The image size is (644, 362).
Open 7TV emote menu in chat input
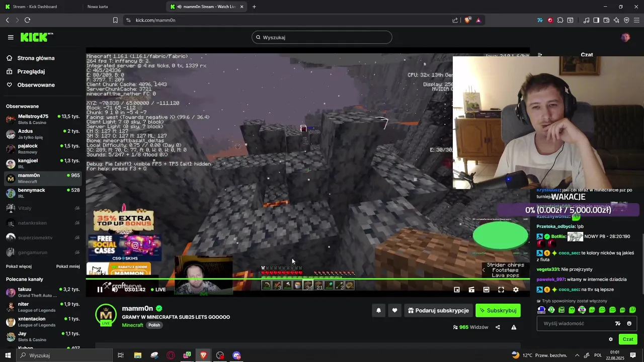618,324
